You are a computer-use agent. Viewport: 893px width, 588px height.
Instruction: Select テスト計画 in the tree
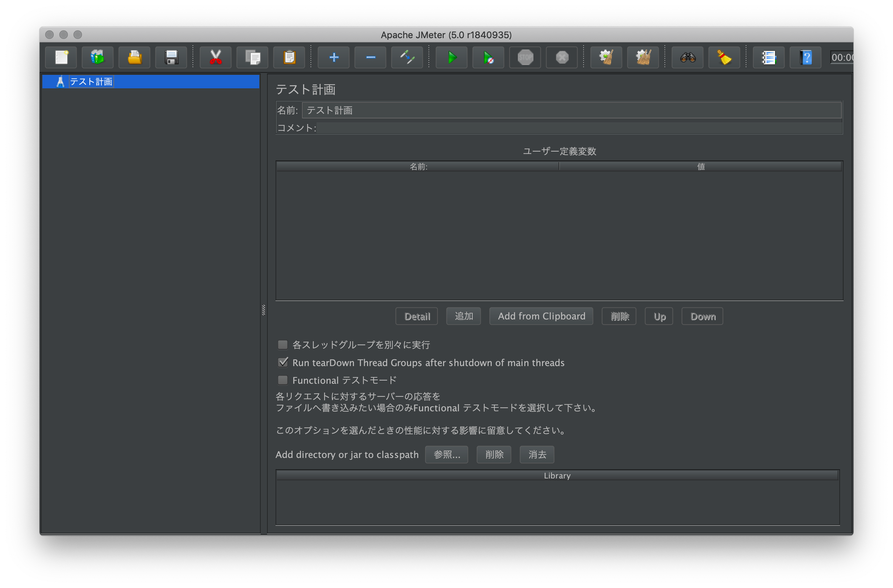(91, 81)
